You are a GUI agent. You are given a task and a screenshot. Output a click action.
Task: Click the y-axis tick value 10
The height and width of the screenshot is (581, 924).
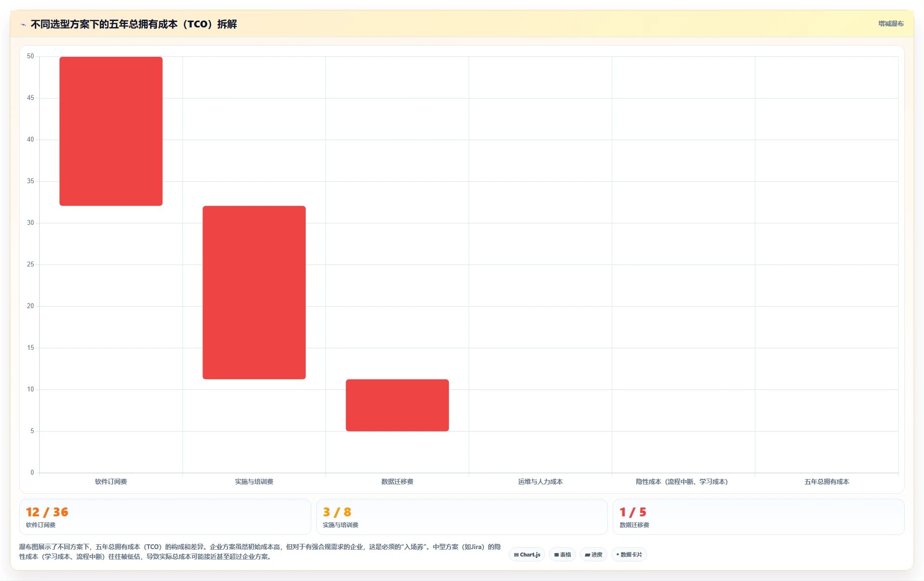[x=30, y=389]
